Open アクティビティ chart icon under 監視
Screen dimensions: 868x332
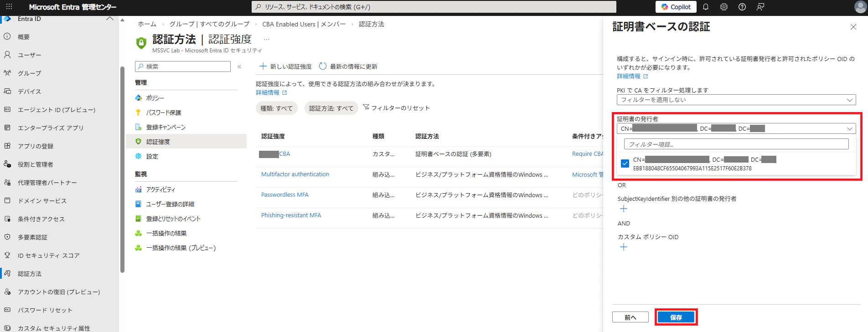coord(139,189)
